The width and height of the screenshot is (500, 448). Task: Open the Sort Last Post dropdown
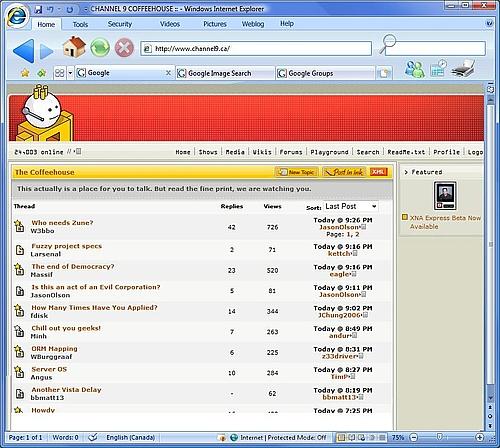pyautogui.click(x=351, y=207)
